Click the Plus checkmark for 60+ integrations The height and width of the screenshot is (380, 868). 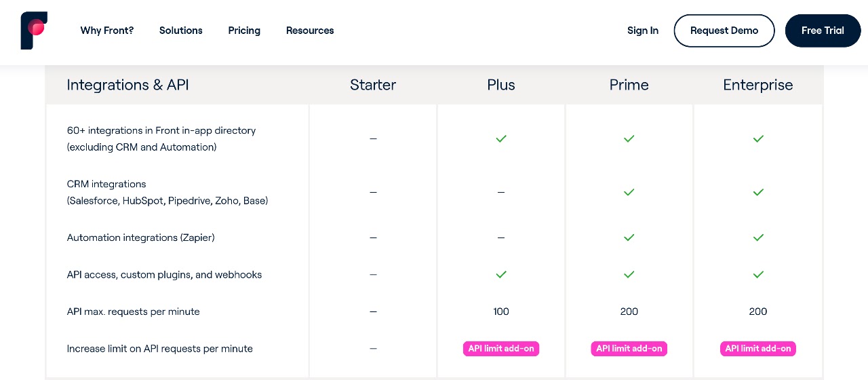pos(501,138)
